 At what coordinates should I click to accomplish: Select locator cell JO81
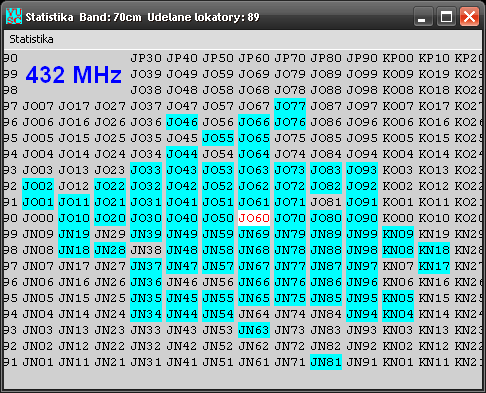point(326,202)
